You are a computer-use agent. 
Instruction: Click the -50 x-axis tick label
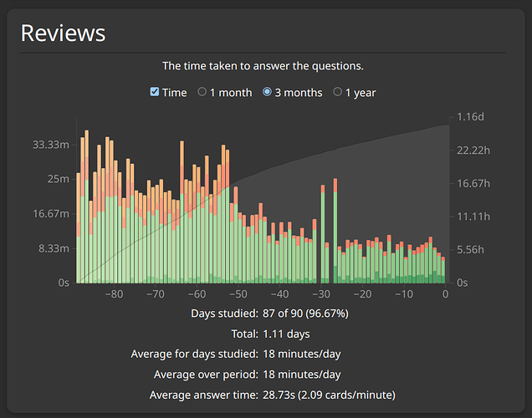[238, 294]
